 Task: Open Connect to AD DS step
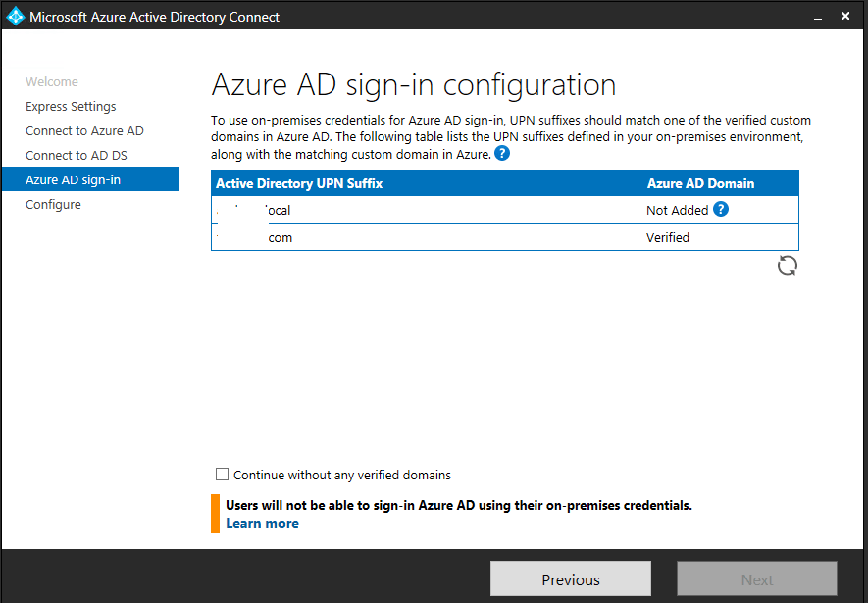tap(77, 156)
